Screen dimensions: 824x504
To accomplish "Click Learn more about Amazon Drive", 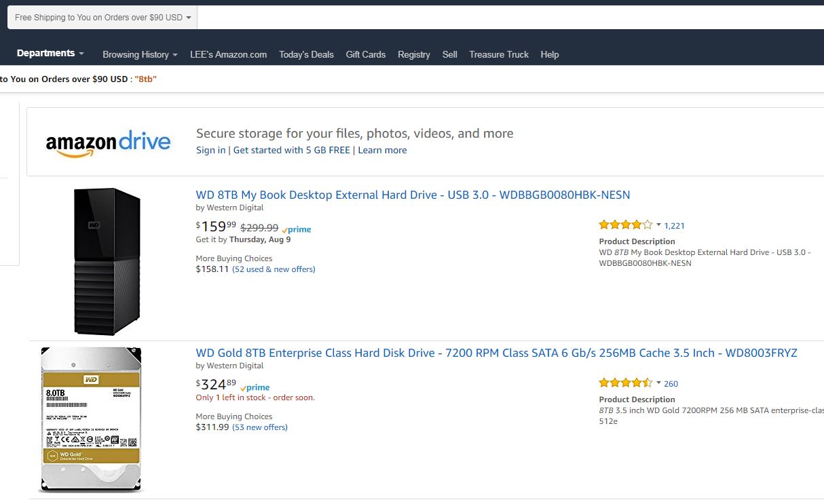I will click(382, 150).
